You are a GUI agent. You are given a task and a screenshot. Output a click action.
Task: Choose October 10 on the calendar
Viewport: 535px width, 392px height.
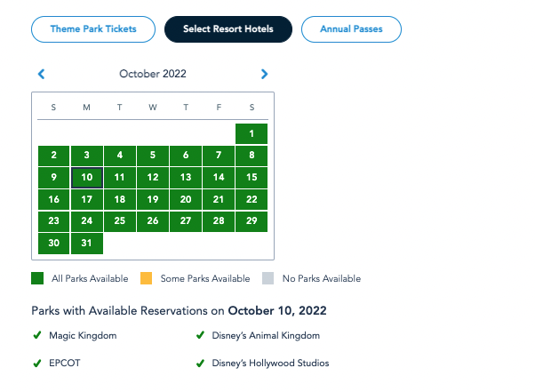coord(87,178)
